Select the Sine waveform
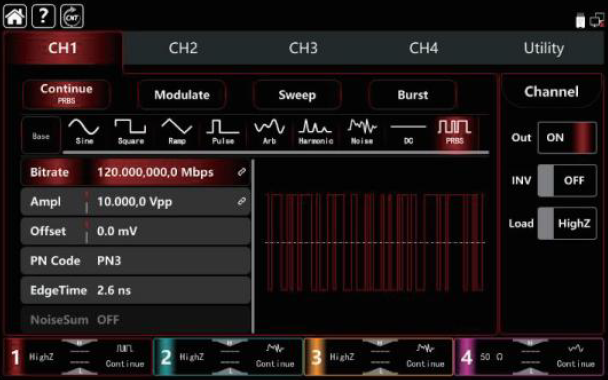This screenshot has width=608, height=380. click(84, 132)
